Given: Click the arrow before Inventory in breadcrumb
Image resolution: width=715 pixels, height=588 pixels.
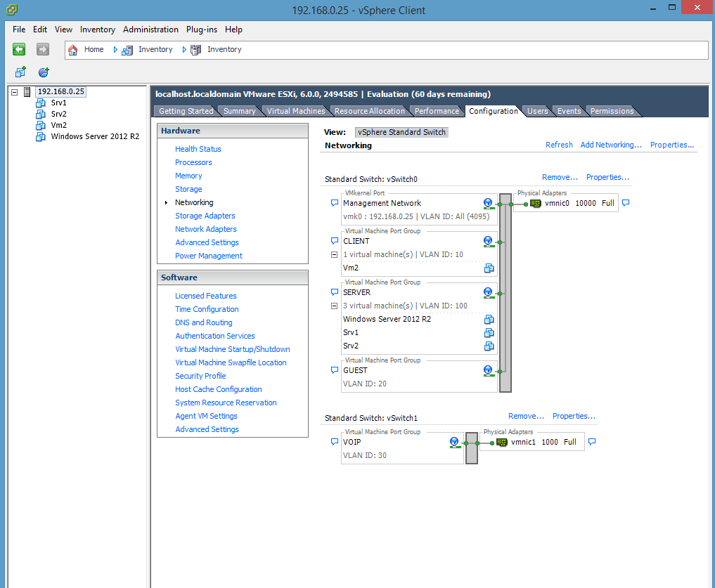Looking at the screenshot, I should tap(115, 49).
